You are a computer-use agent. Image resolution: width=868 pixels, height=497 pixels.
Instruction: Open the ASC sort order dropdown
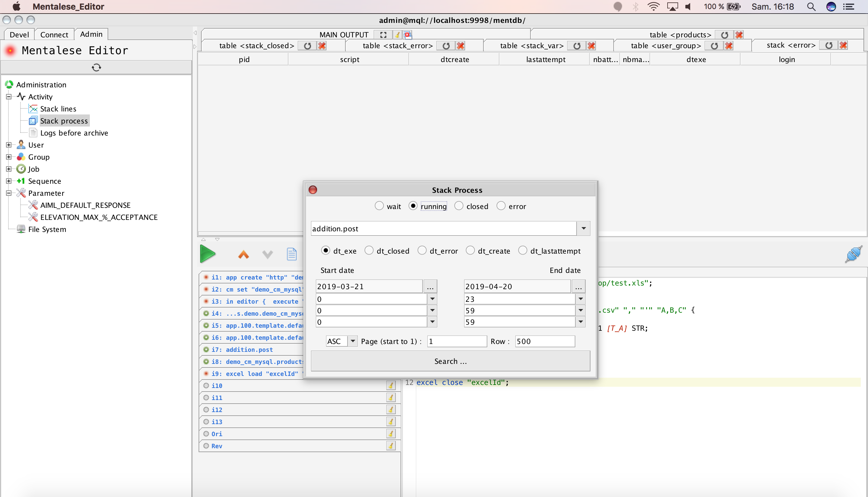352,341
